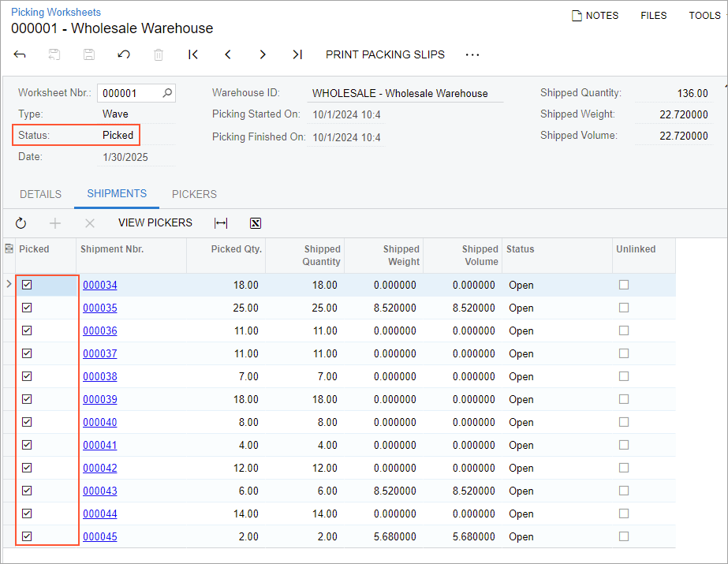This screenshot has height=564, width=728.
Task: Fit columns to width in grid
Action: pyautogui.click(x=221, y=223)
